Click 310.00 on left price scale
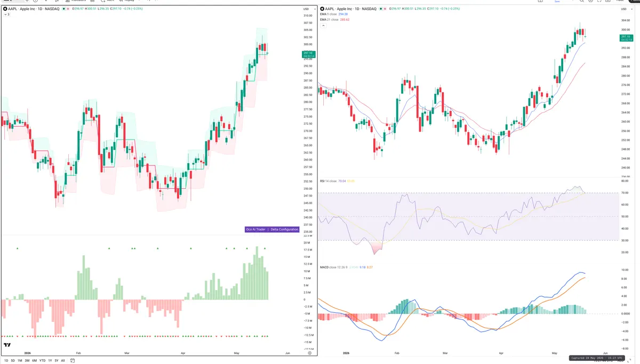The width and height of the screenshot is (640, 364). click(307, 16)
